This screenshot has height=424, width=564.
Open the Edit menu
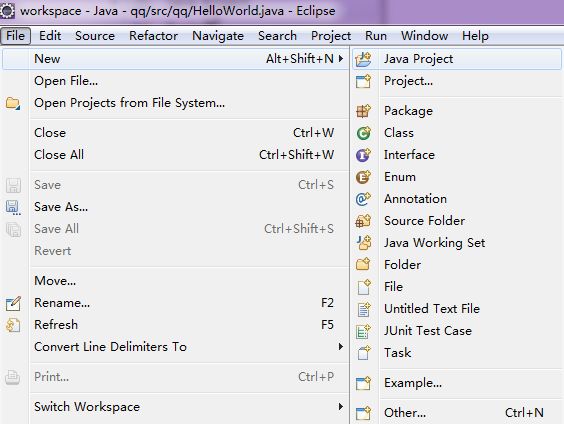point(50,36)
